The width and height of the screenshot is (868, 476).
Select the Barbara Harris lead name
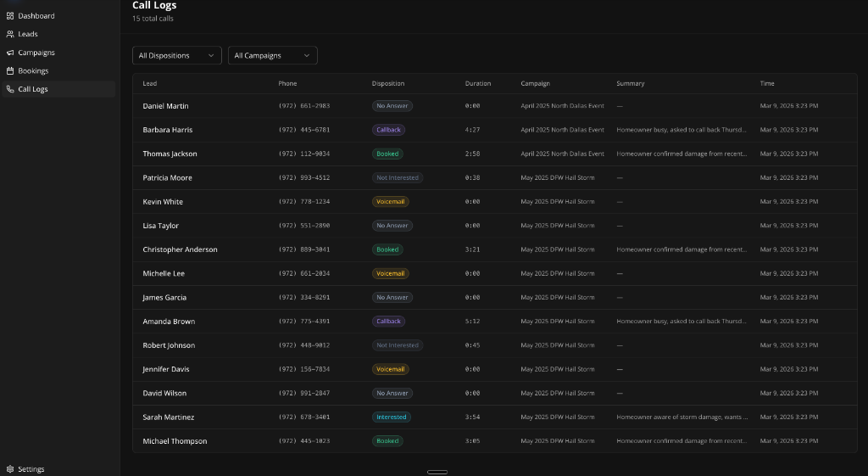click(168, 130)
